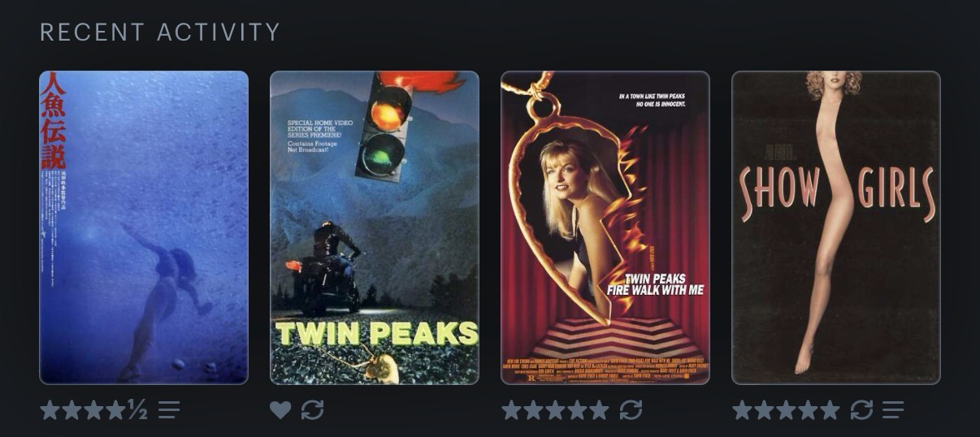Click the last star under Fire Walk With Me
The image size is (980, 437).
point(599,410)
